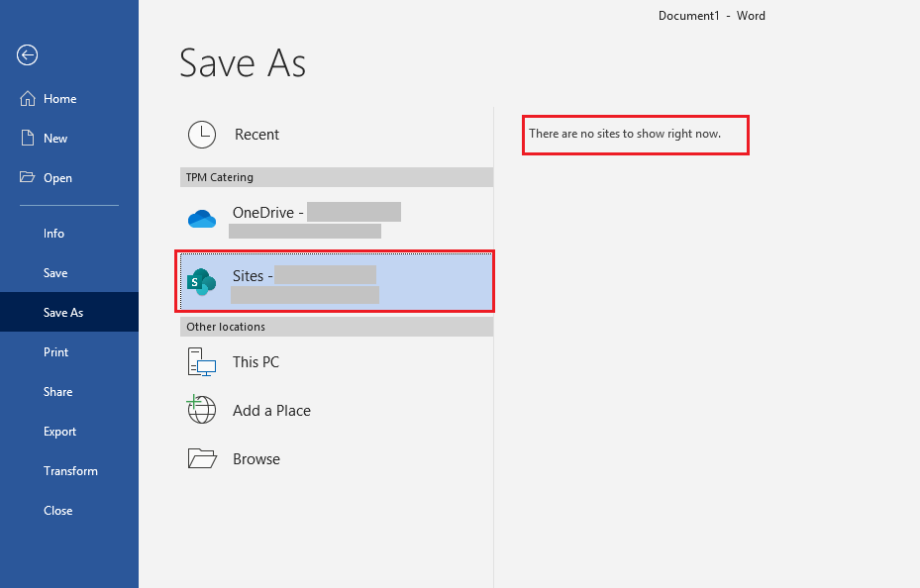Open the Export options

click(x=59, y=431)
